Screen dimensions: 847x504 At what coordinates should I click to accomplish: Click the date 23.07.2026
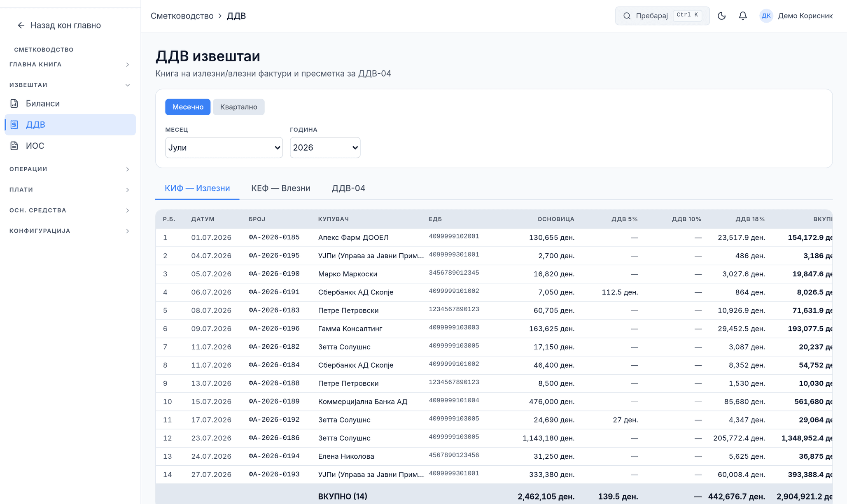coord(211,438)
